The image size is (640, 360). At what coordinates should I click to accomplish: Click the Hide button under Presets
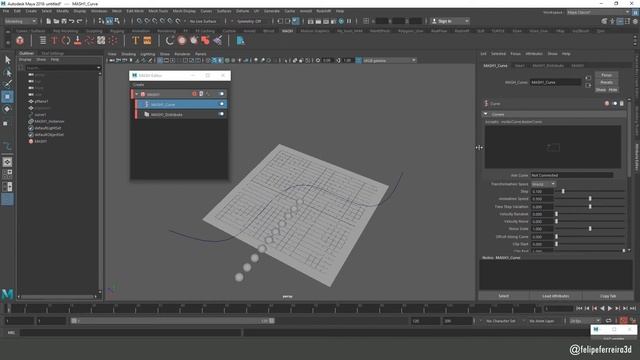(x=613, y=90)
